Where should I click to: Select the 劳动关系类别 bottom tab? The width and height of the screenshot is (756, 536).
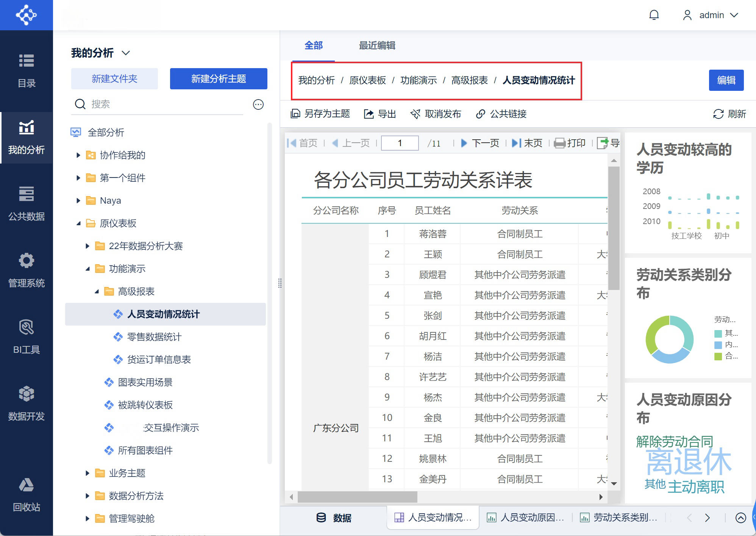click(x=619, y=517)
